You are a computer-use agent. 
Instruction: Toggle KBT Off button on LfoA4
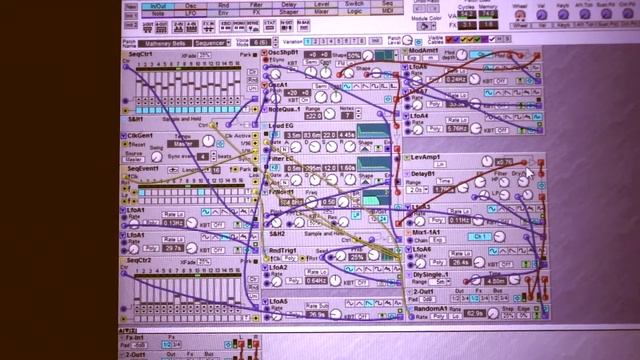[x=501, y=130]
